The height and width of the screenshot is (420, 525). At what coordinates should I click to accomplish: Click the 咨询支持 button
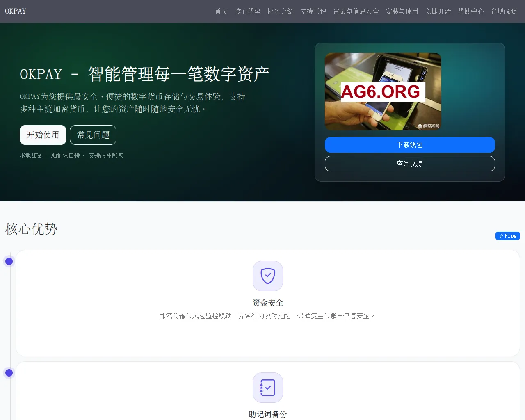pyautogui.click(x=410, y=164)
